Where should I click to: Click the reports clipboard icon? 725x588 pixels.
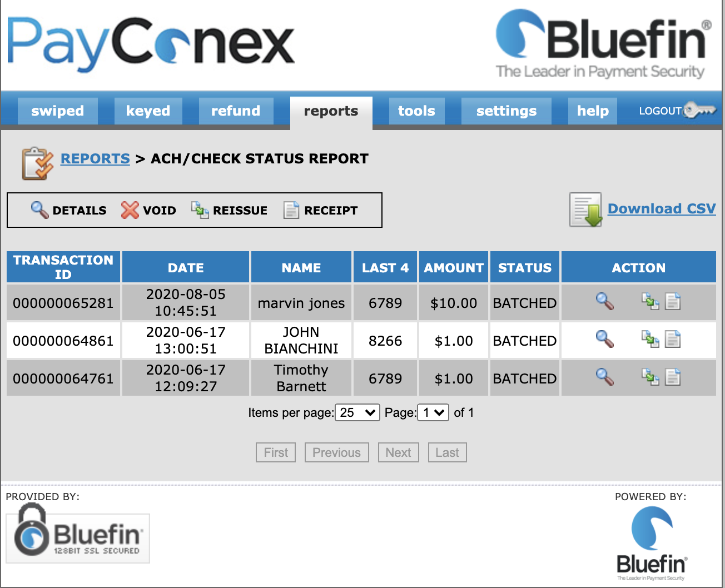tap(37, 163)
